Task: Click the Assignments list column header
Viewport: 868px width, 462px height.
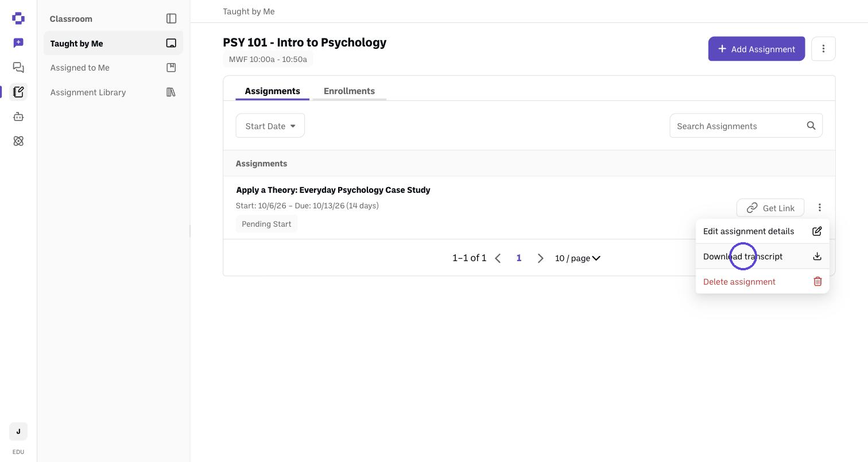Action: click(x=261, y=164)
